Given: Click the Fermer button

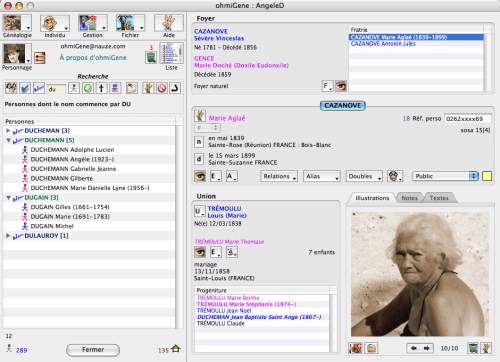Looking at the screenshot, I should [x=93, y=350].
